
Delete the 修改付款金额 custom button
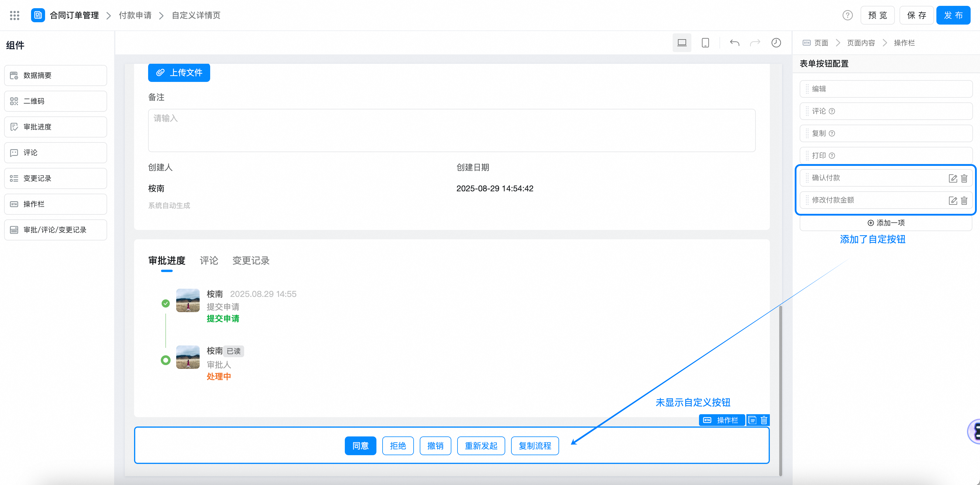click(x=964, y=200)
